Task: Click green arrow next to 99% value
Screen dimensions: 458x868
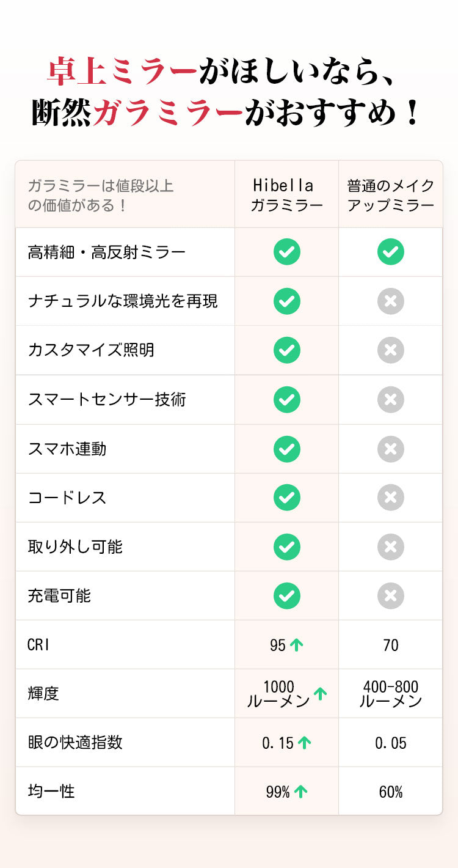Action: pos(300,792)
